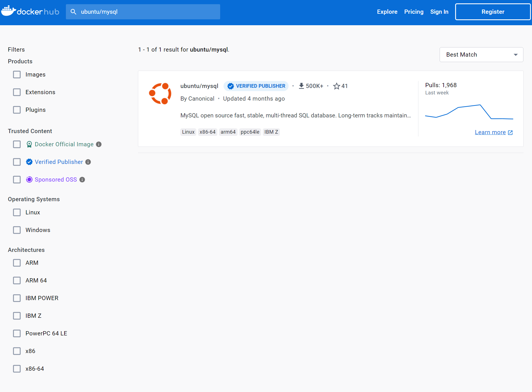Select the IBM Z architecture checkbox

tap(17, 316)
